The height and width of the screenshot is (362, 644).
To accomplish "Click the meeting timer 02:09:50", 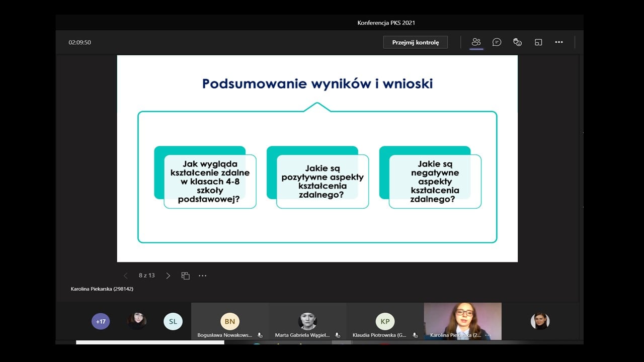I will pyautogui.click(x=79, y=42).
